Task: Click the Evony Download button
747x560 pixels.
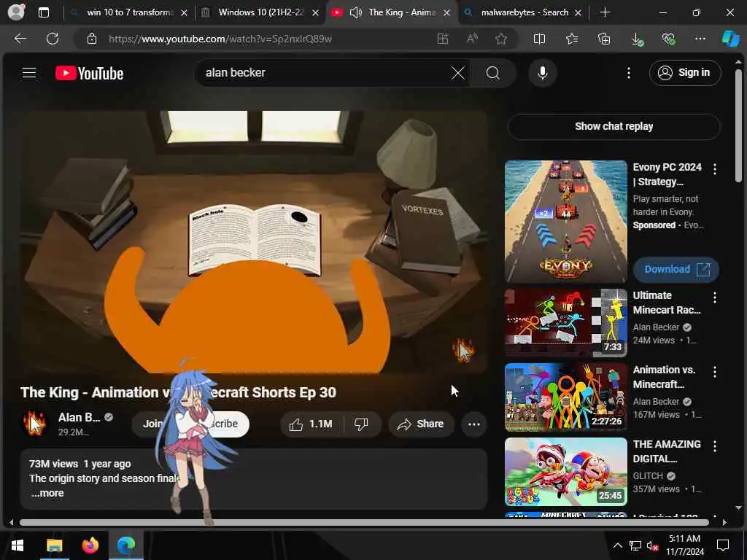Action: [676, 269]
